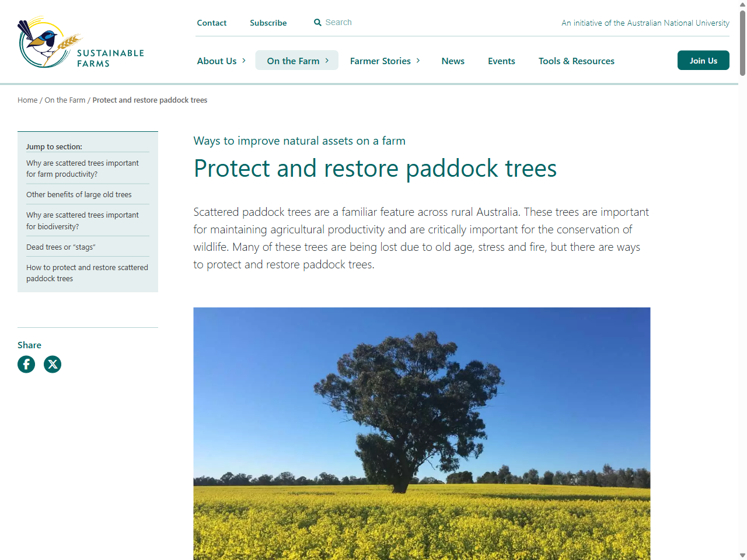The image size is (747, 560).
Task: Select Tools & Resources in the navigation
Action: click(577, 61)
